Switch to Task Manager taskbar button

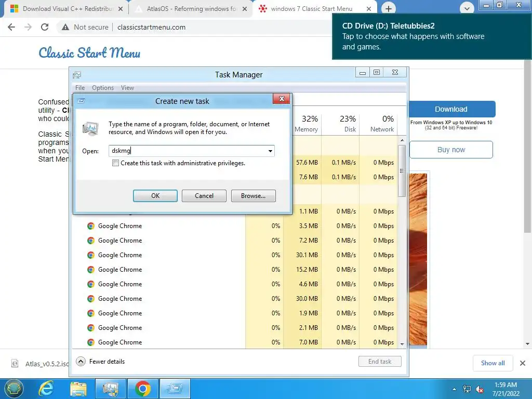[111, 389]
